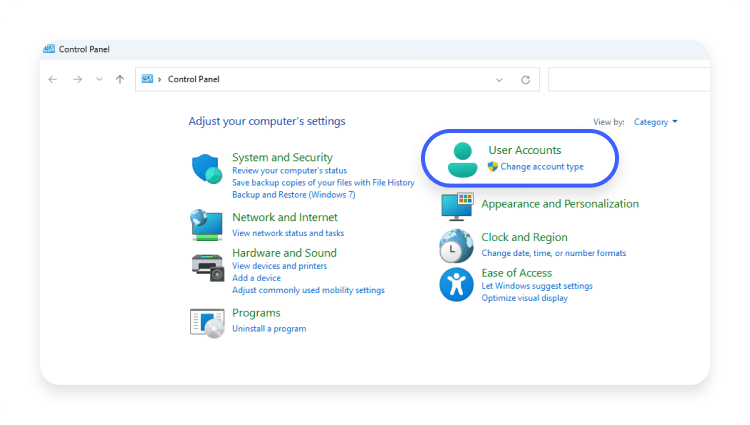
Task: Expand the address bar history dropdown
Action: coord(499,80)
